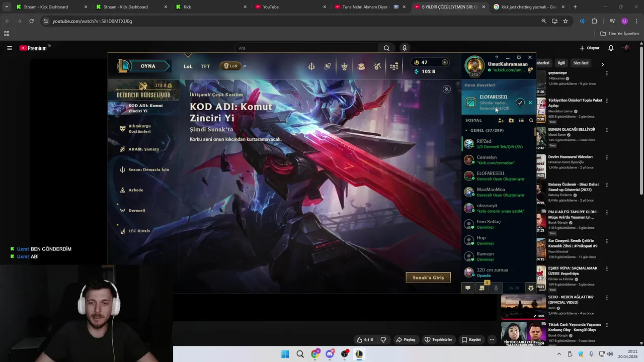Select Arbede in the side menu
Screen dimensions: 644x362
click(135, 190)
